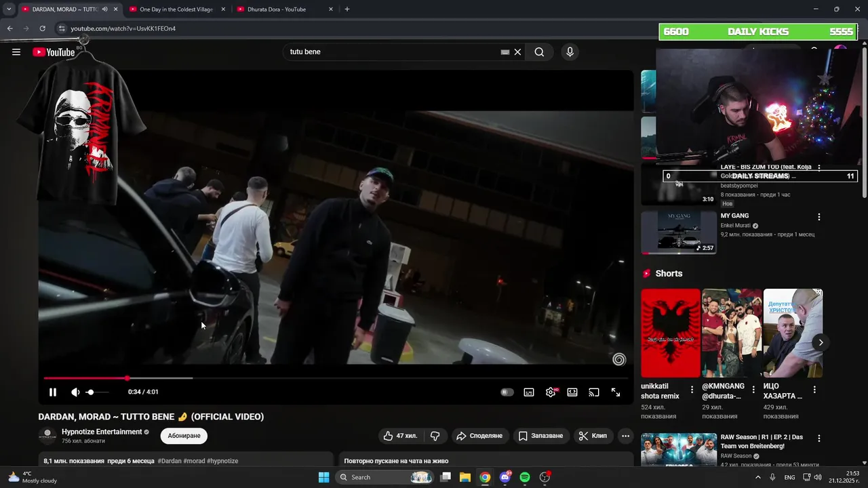Open Spotify from taskbar

pyautogui.click(x=525, y=477)
